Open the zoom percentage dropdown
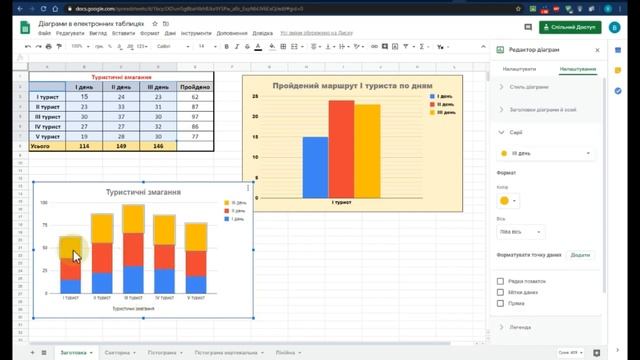The image size is (640, 360). click(80, 47)
